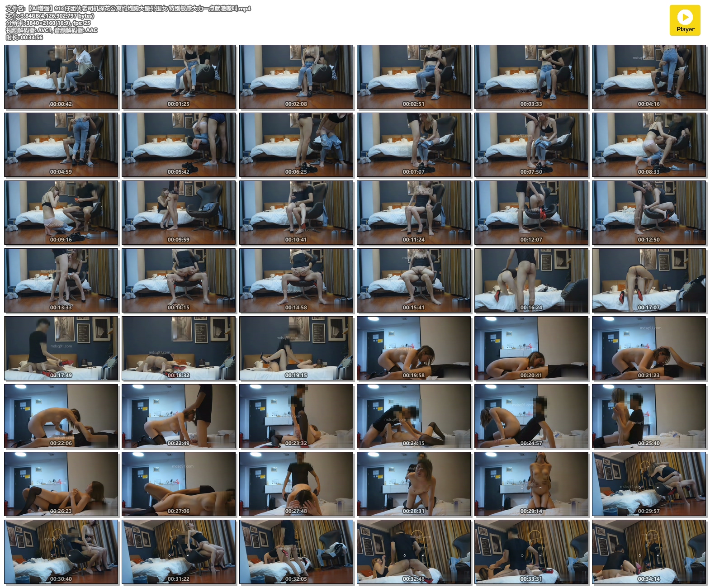This screenshot has width=710, height=588.
Task: Click the duration line showing 00:34:56
Action: [24, 38]
